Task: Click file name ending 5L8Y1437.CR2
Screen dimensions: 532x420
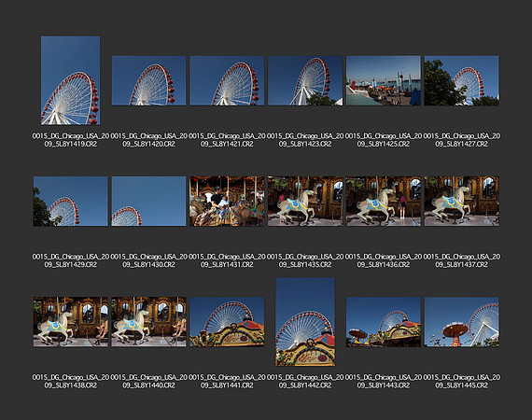Action: pos(462,260)
